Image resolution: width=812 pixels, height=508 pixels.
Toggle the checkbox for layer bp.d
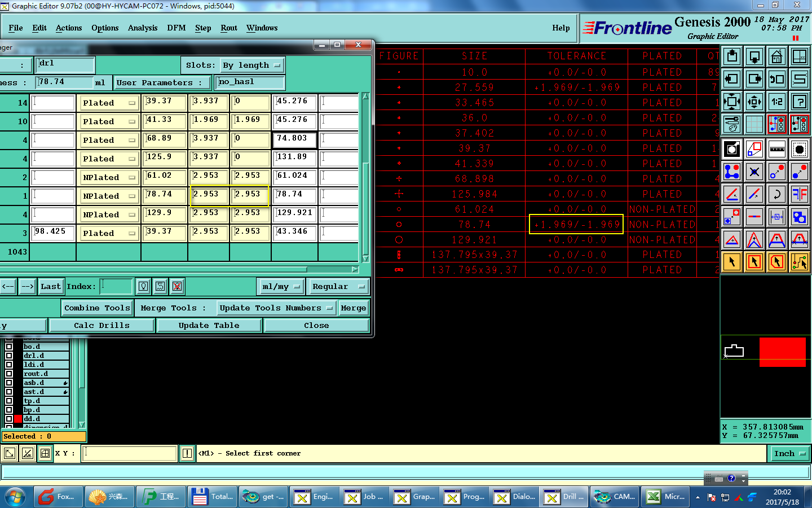tap(9, 410)
